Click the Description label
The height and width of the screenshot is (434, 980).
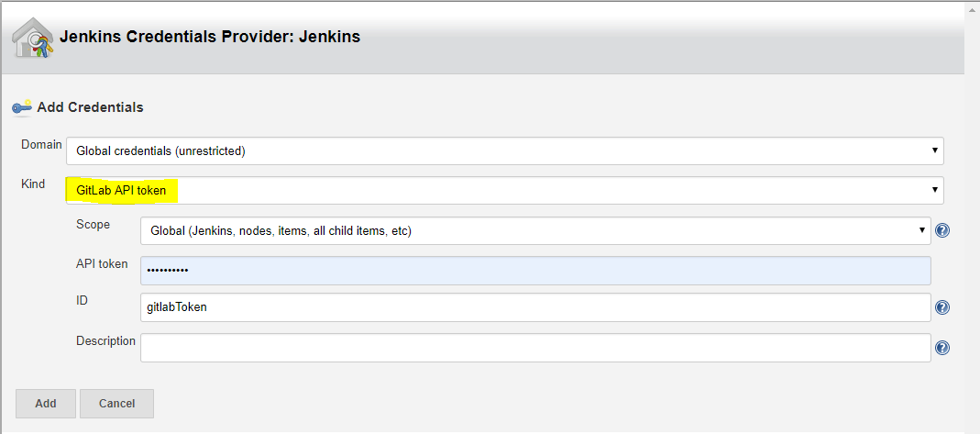click(105, 340)
